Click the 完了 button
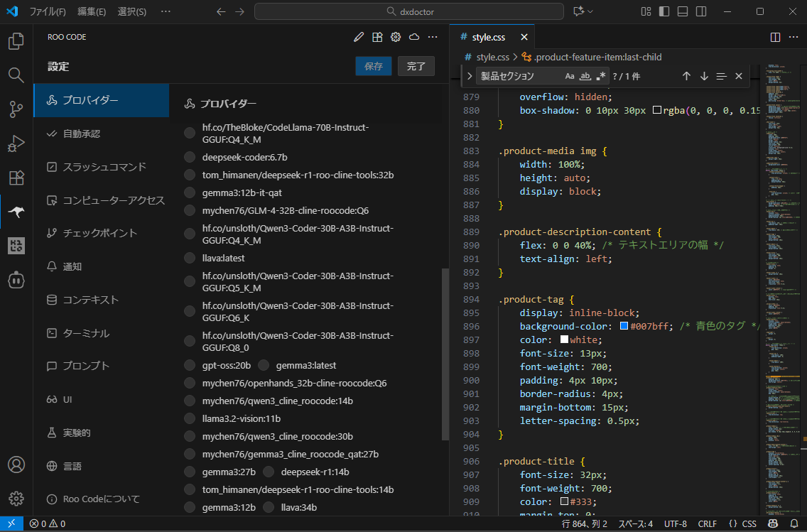The image size is (807, 532). [416, 66]
